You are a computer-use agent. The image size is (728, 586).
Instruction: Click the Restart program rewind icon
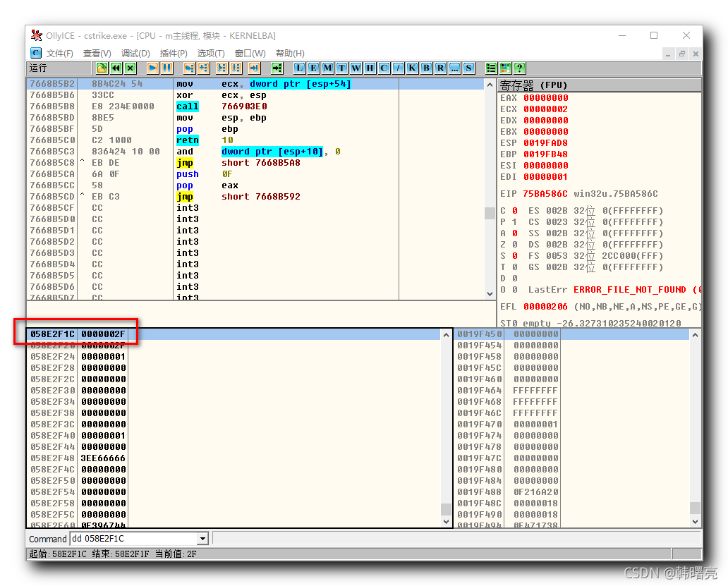(x=116, y=68)
